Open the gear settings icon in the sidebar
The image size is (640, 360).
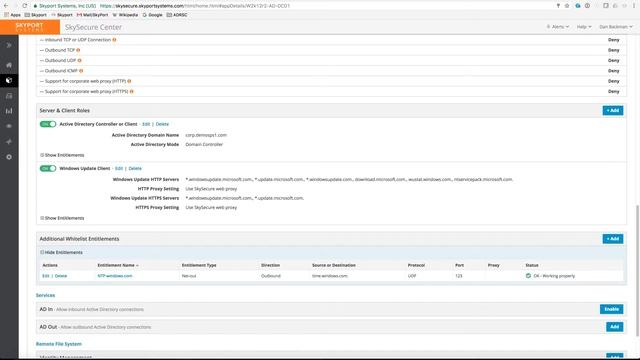pos(9,157)
